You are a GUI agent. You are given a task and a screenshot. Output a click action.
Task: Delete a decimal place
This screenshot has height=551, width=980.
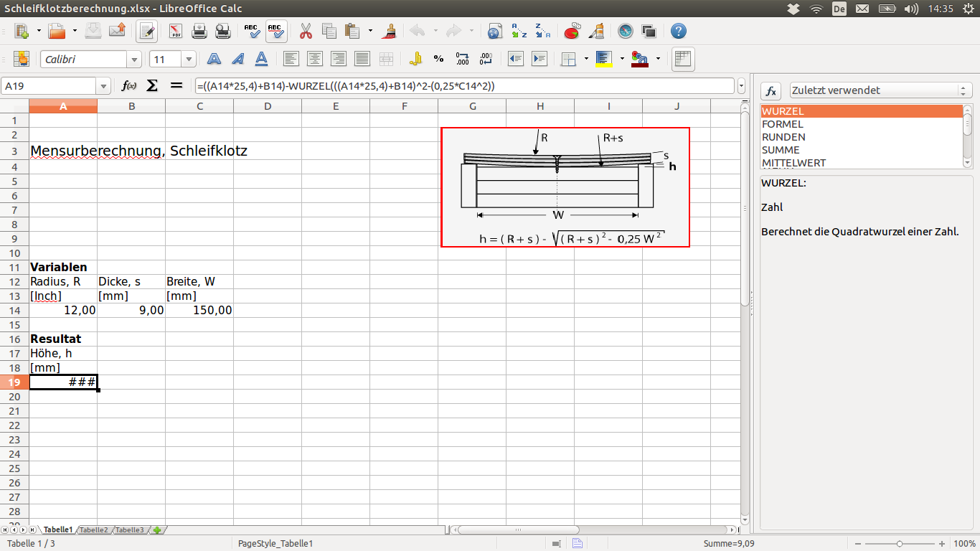[486, 60]
